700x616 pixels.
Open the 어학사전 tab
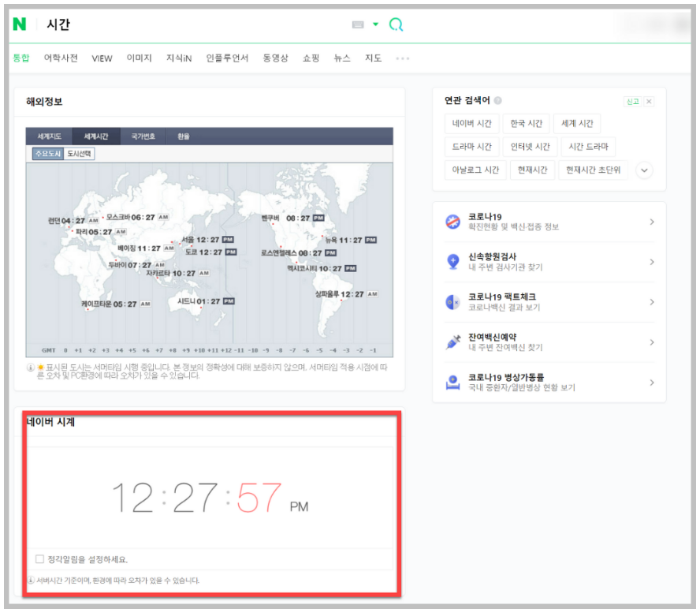[61, 58]
